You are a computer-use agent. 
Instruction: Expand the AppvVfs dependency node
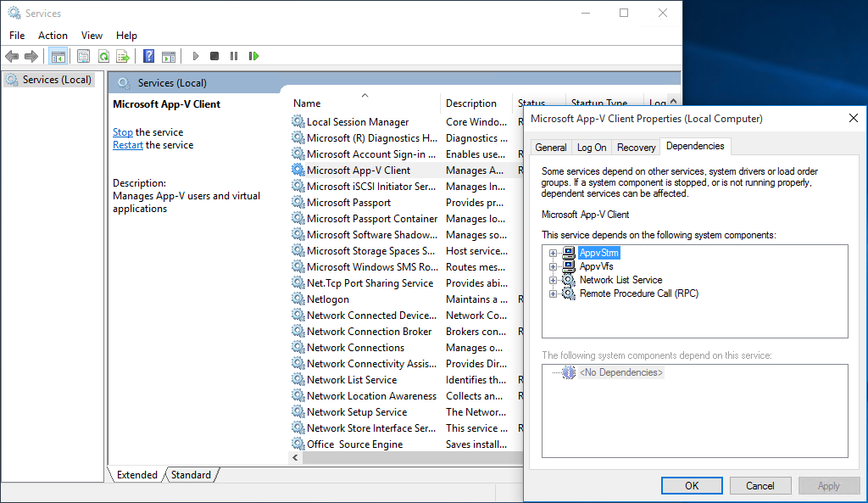pos(553,266)
